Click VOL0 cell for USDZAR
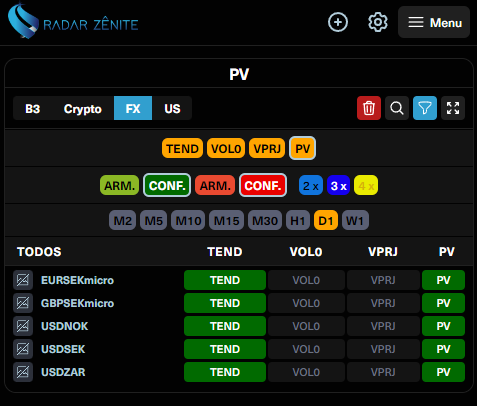Viewport: 477px width, 406px height. 306,372
